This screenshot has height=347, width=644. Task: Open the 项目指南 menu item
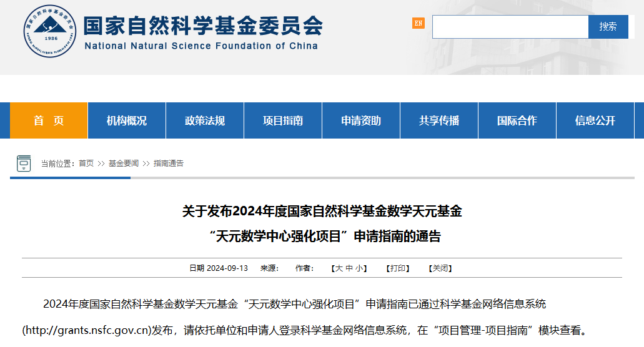(x=283, y=120)
